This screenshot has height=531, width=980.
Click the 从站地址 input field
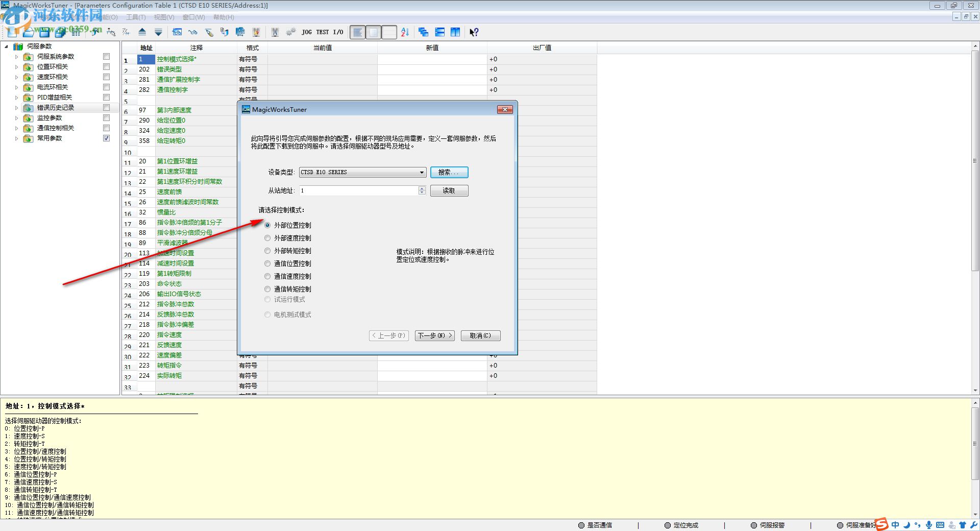tap(358, 190)
